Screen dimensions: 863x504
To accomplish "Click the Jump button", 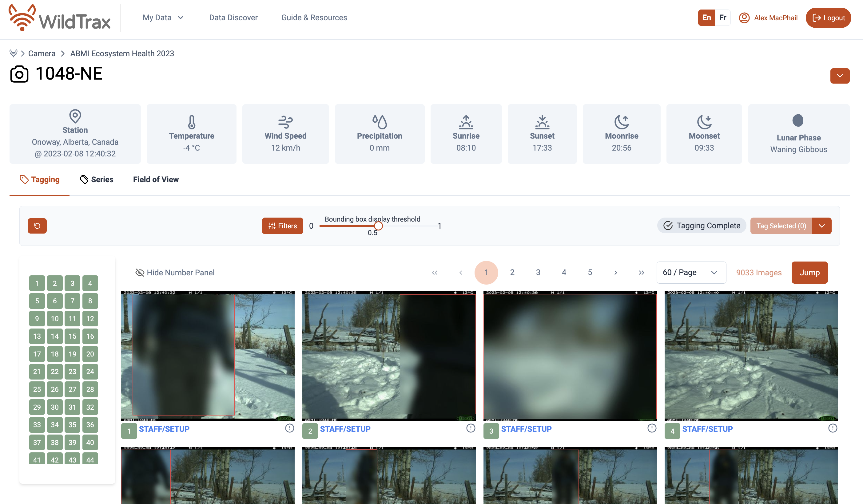I will pos(809,272).
